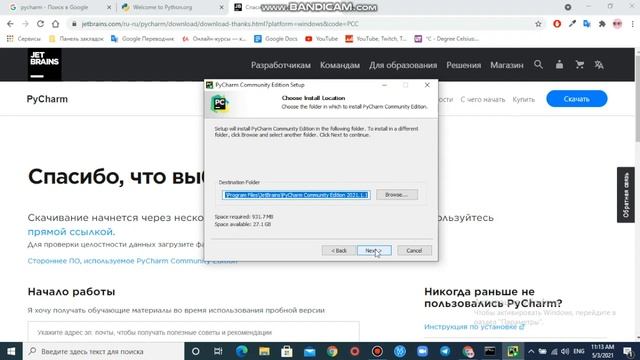The width and height of the screenshot is (640, 360).
Task: Click the PyCharm installer taskbar icon
Action: coord(512,351)
